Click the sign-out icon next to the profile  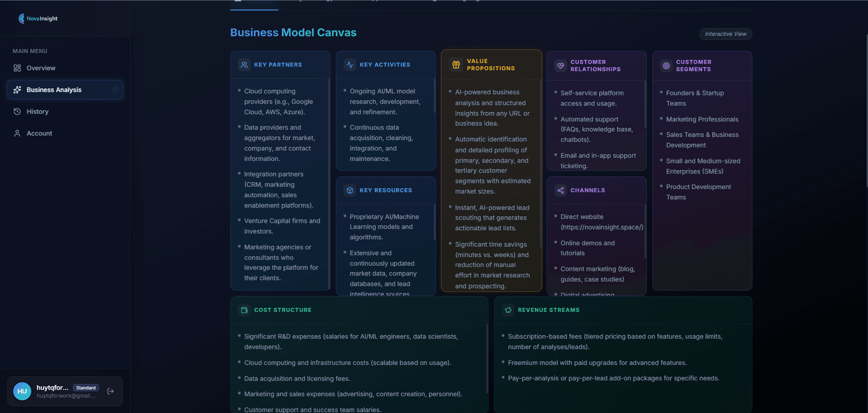[111, 391]
